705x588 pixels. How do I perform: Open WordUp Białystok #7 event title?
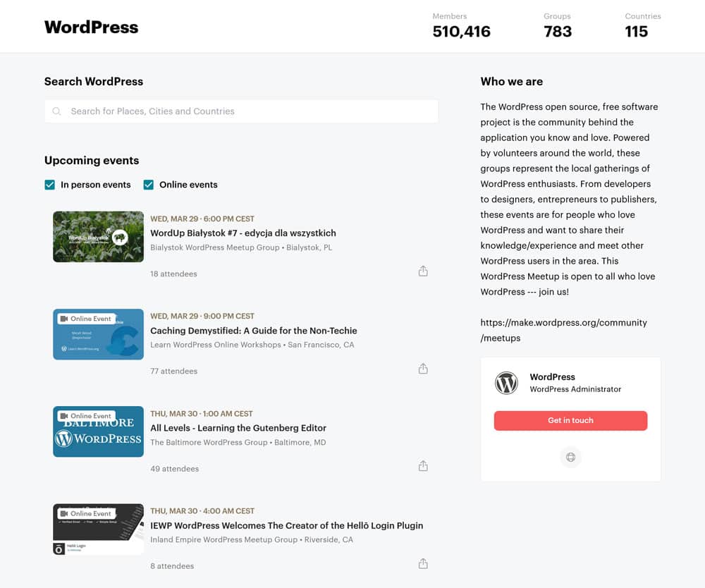pos(243,233)
